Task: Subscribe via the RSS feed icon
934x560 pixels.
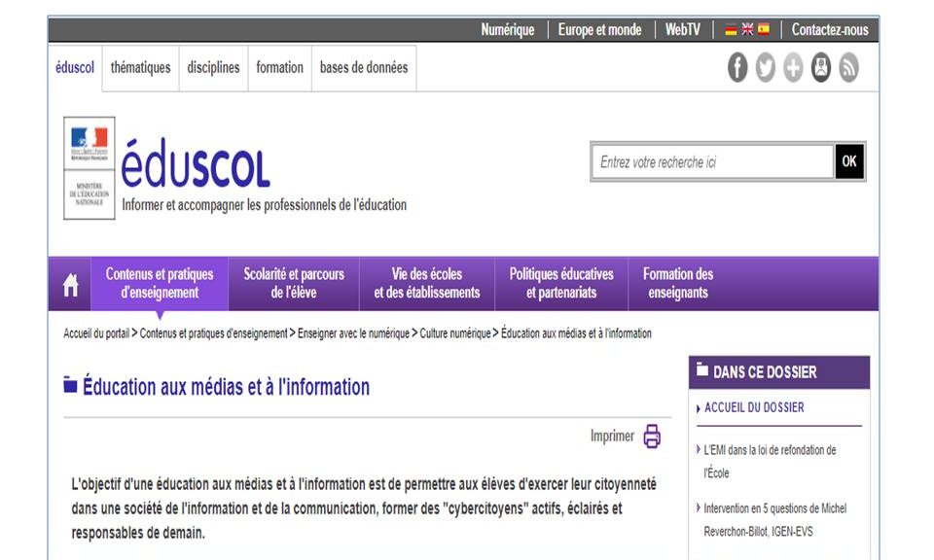Action: (x=848, y=67)
